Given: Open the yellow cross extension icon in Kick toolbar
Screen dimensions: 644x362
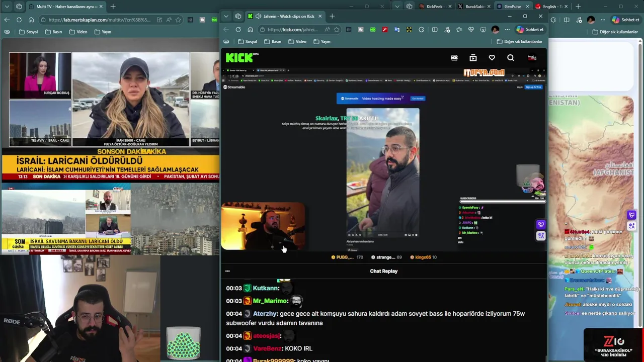Looking at the screenshot, I should point(409,30).
